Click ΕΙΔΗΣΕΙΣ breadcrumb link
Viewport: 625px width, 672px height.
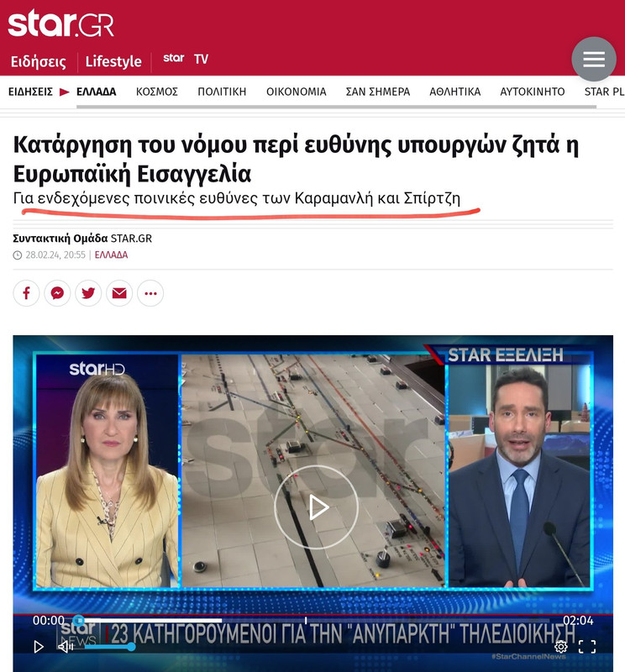point(30,92)
